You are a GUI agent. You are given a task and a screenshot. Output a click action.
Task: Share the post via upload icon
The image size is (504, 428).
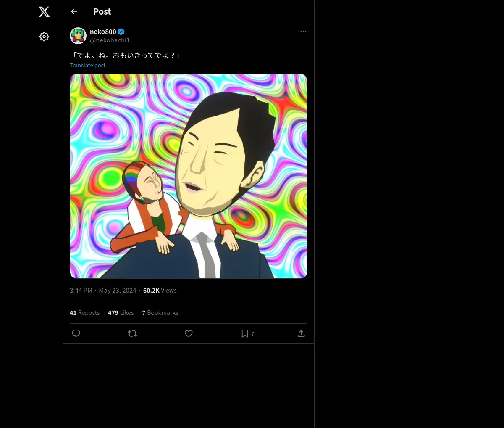click(x=301, y=333)
